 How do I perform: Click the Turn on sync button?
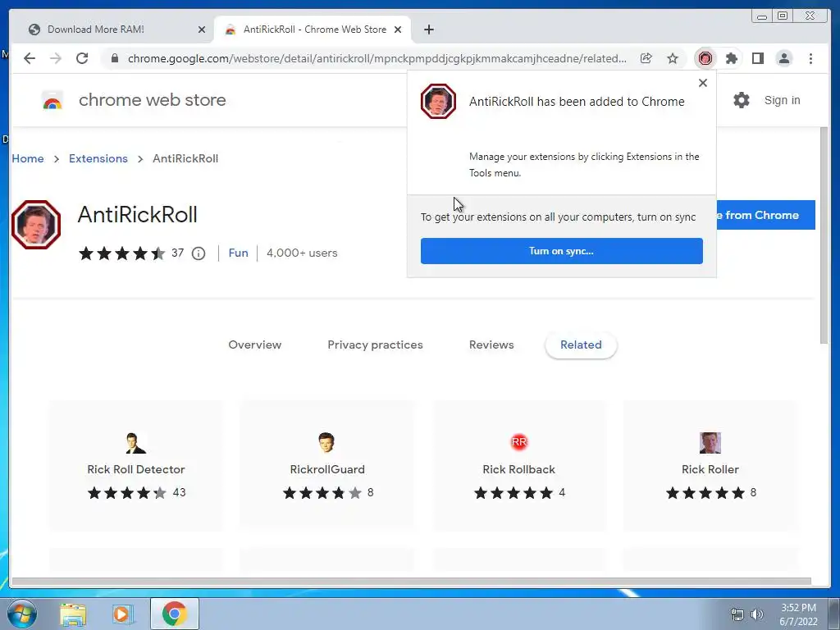tap(561, 251)
